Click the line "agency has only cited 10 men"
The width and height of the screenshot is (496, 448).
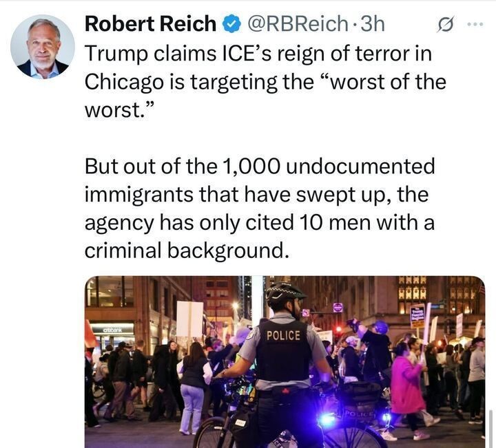tap(260, 223)
